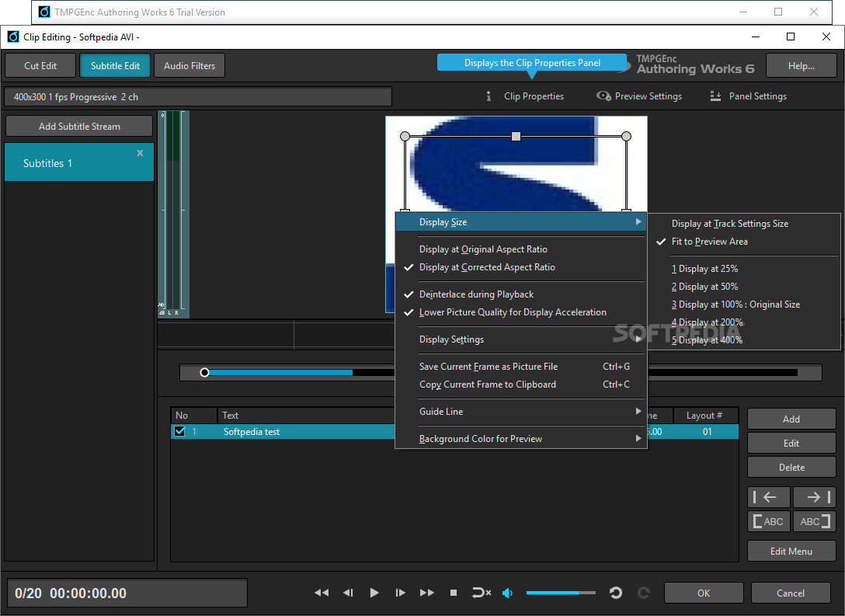This screenshot has height=616, width=845.
Task: Click the Text column header
Action: point(307,416)
